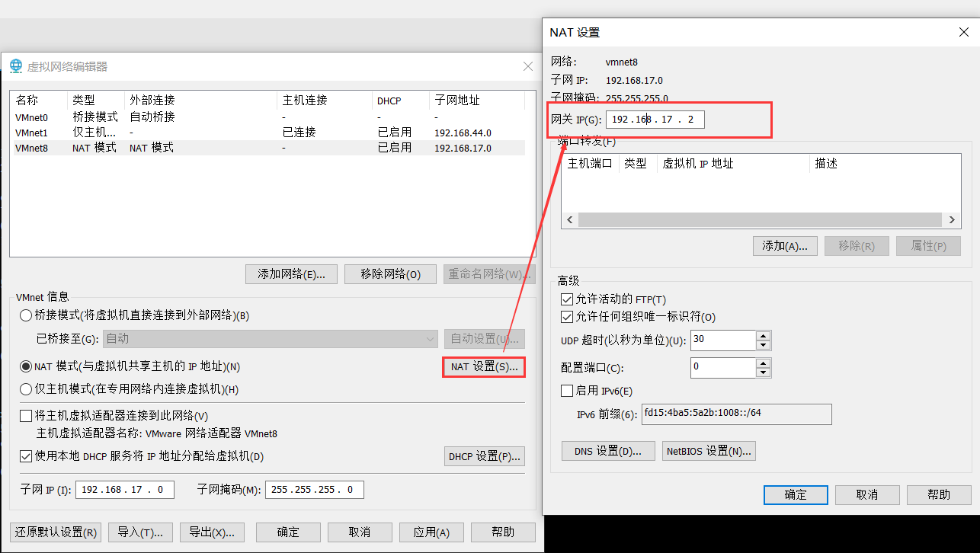Click 确定 in Virtual Network Editor
This screenshot has height=553, width=980.
pos(288,532)
